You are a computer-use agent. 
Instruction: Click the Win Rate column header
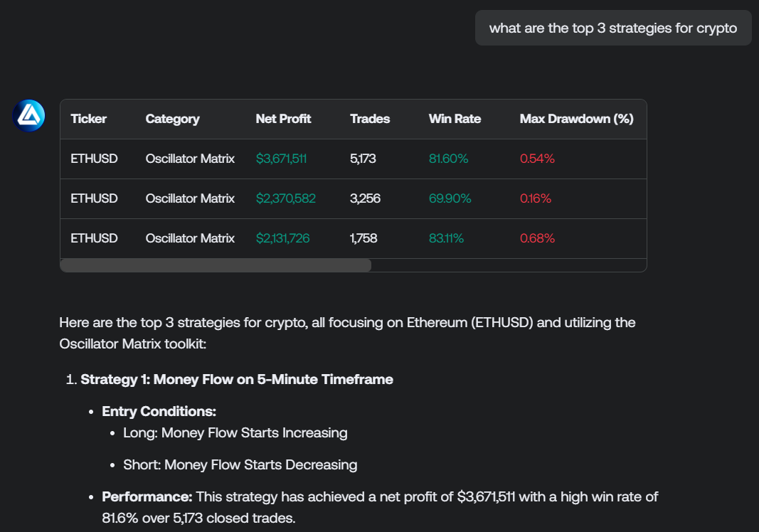click(x=455, y=119)
